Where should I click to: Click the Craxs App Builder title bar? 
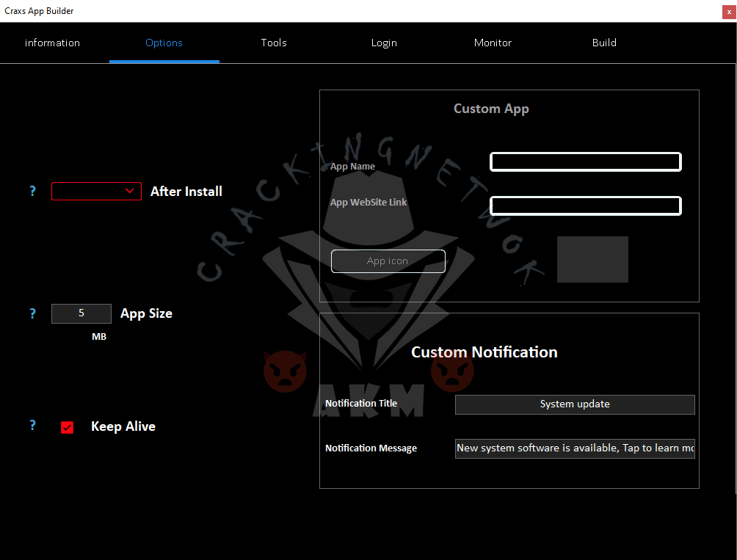coord(294,11)
